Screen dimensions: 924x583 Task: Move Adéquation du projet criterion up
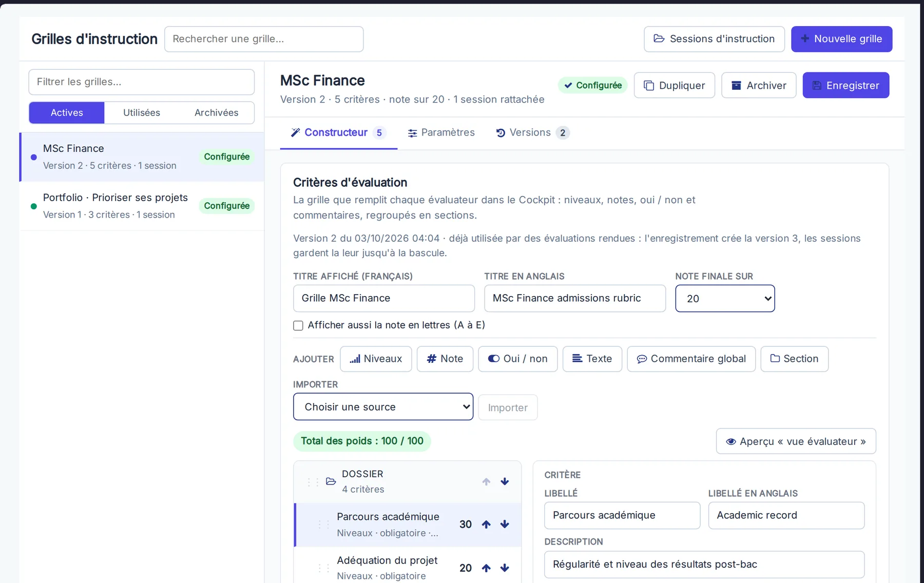486,568
